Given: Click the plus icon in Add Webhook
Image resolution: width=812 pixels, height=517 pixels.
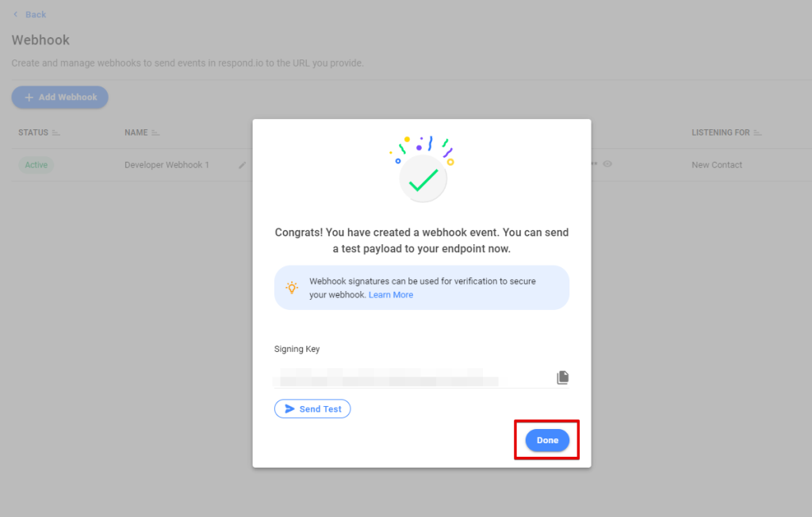Looking at the screenshot, I should pyautogui.click(x=29, y=98).
